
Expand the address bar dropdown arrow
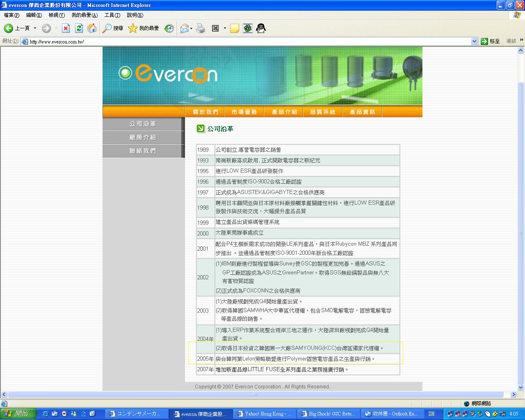(474, 41)
